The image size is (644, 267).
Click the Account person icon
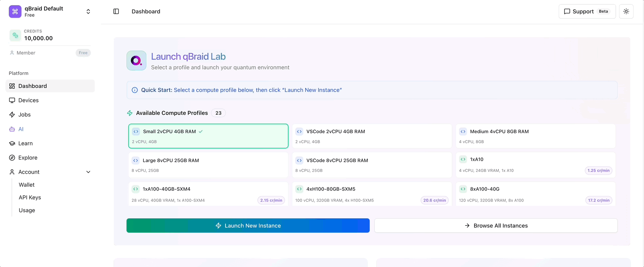click(x=12, y=172)
